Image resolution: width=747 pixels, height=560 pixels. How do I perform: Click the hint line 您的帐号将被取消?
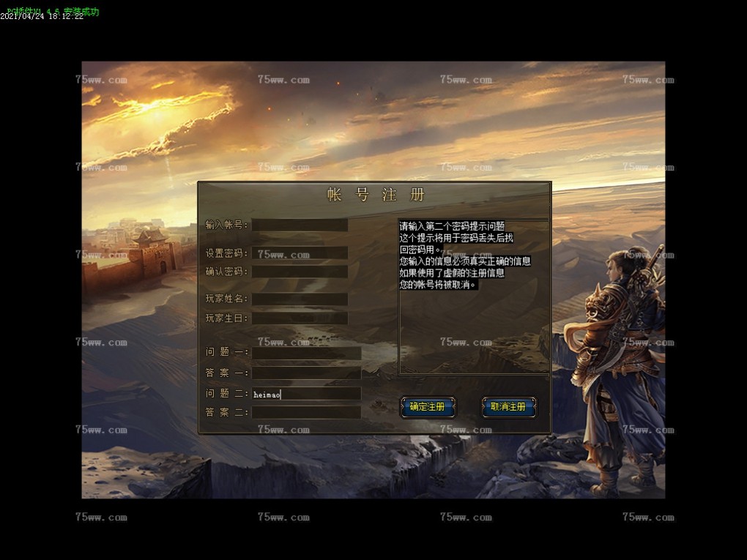pyautogui.click(x=438, y=285)
